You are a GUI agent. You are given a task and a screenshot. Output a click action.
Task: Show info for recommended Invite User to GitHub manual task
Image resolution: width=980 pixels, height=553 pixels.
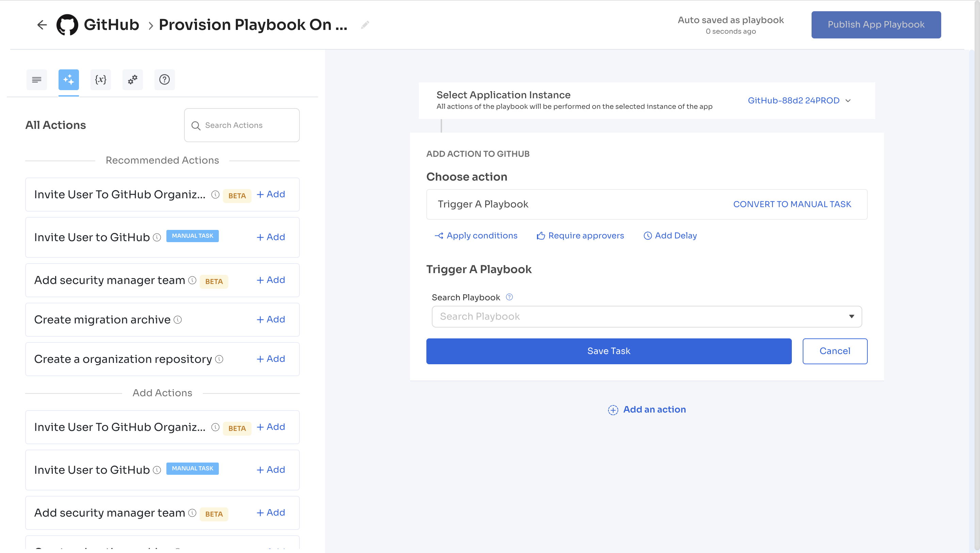157,237
